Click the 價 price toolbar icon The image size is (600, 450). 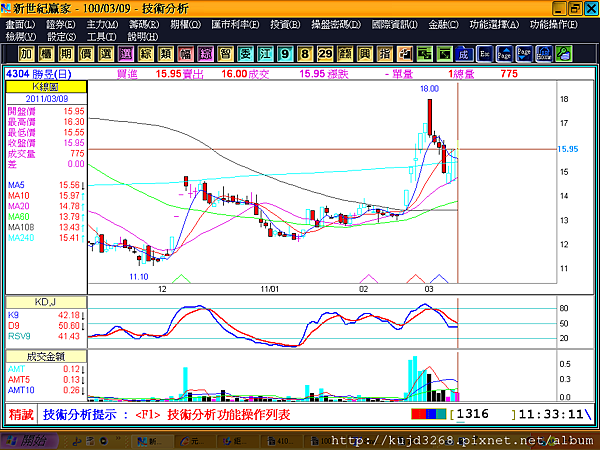pos(86,54)
